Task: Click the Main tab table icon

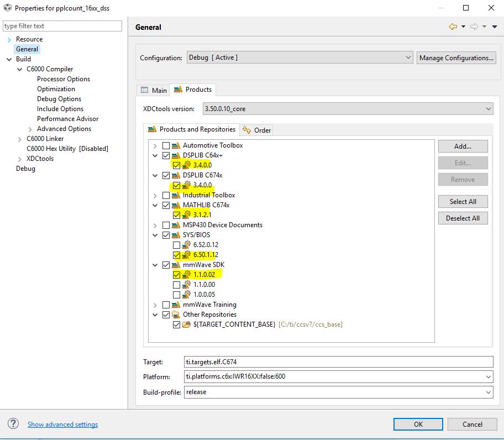Action: point(145,90)
